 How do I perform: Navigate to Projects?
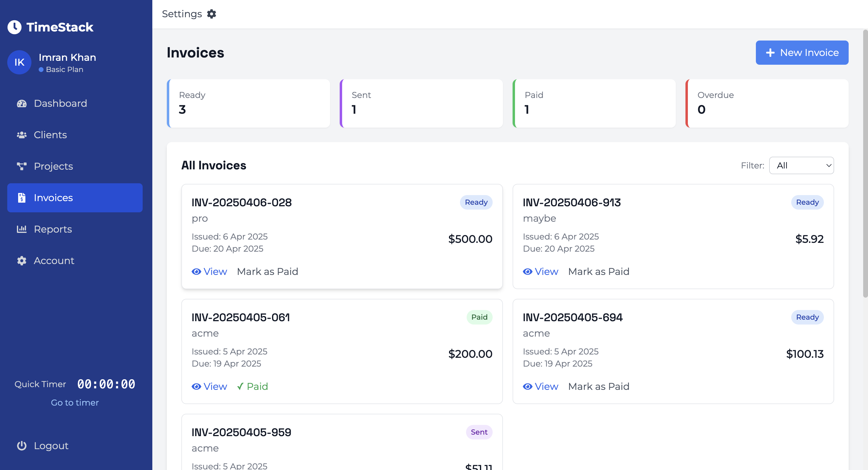click(75, 166)
